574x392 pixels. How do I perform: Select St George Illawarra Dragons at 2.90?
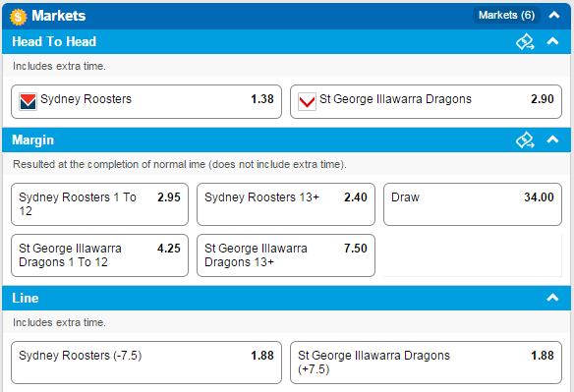(x=426, y=102)
